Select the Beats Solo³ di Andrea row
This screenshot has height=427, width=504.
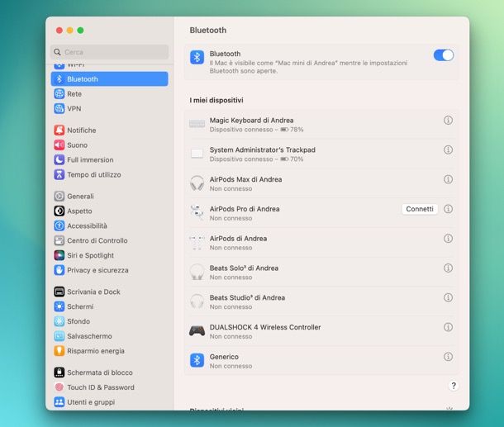321,272
